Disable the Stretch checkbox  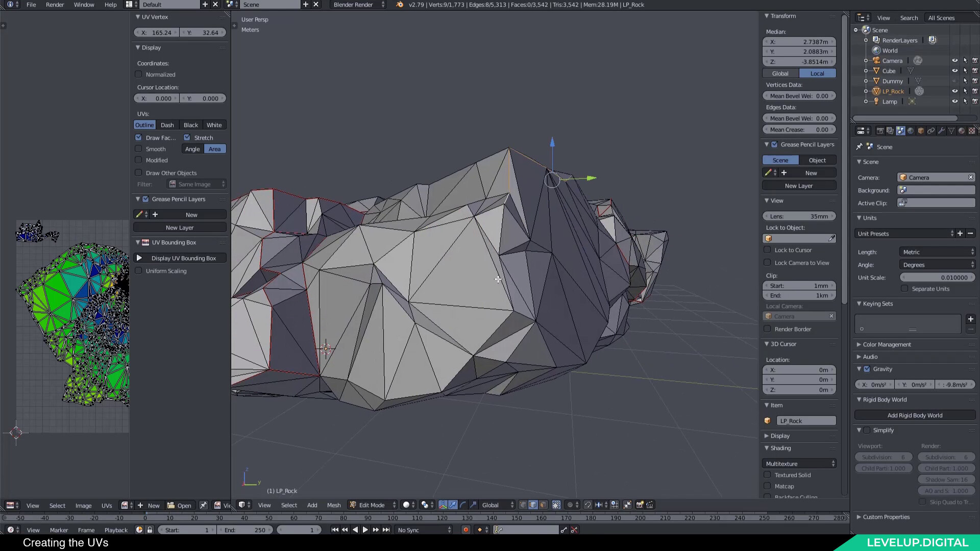pyautogui.click(x=187, y=138)
